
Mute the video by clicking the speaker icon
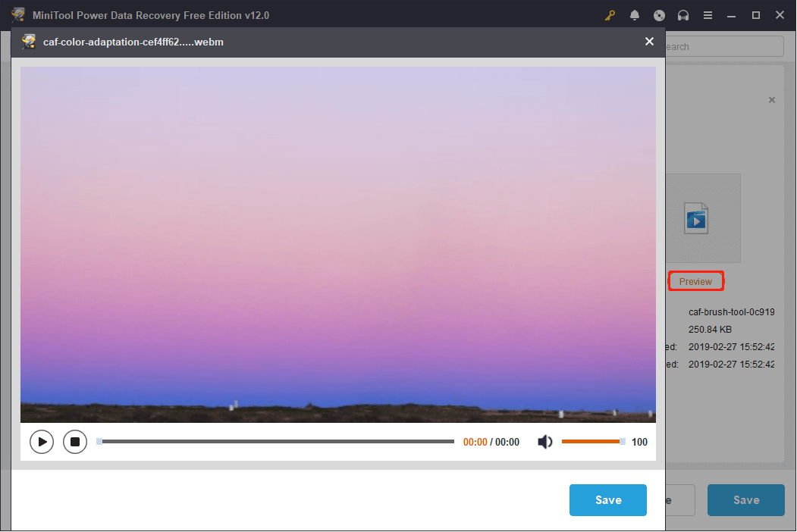click(545, 441)
